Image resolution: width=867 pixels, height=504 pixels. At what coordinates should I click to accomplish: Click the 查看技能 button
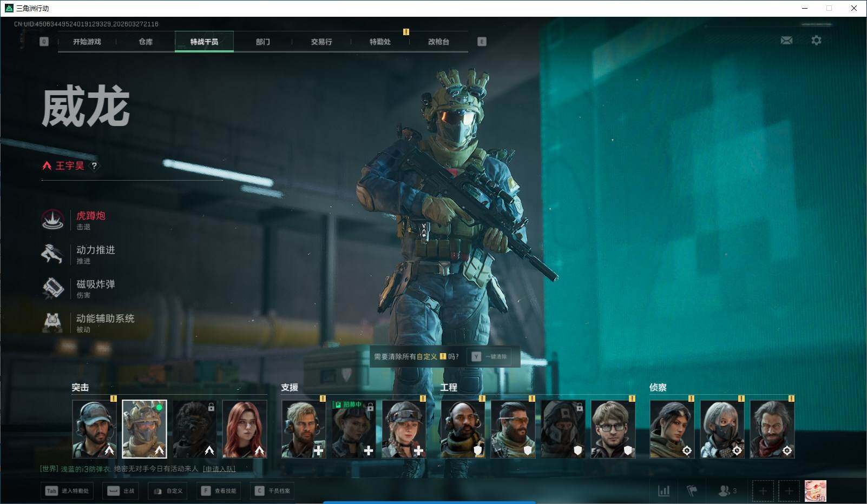coord(219,491)
